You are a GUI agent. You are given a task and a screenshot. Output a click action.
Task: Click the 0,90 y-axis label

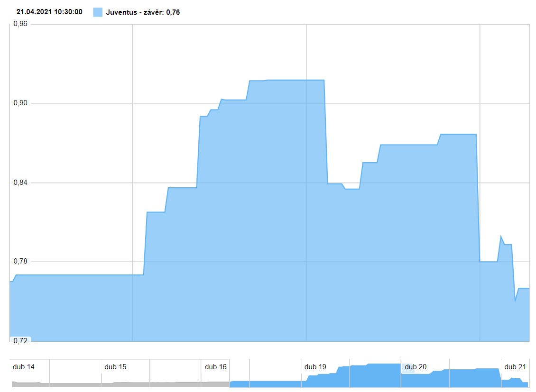[x=20, y=103]
